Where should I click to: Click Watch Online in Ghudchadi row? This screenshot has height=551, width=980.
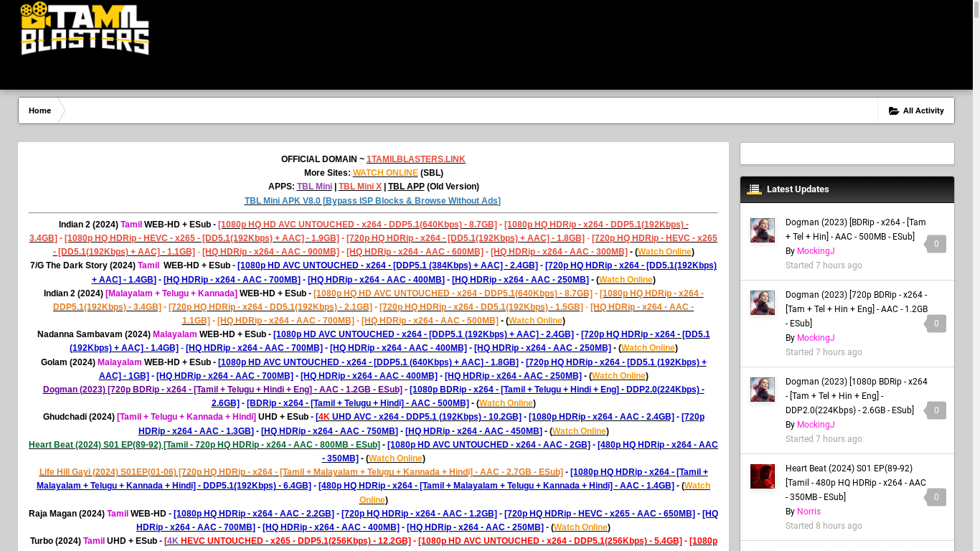click(579, 431)
